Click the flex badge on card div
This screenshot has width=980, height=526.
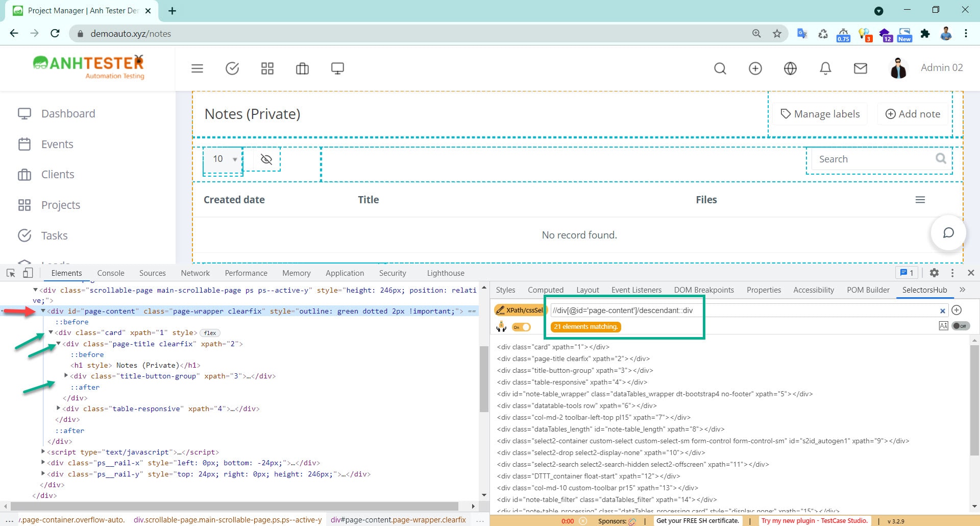(x=210, y=333)
